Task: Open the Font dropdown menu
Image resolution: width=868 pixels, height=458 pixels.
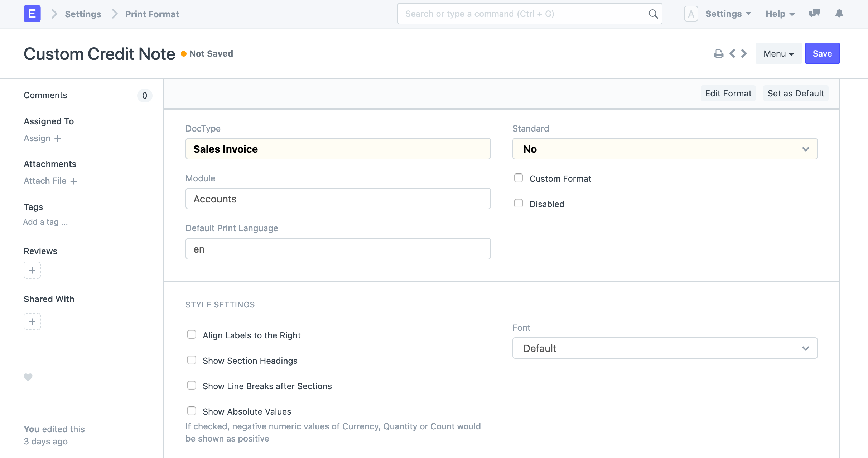Action: [x=665, y=348]
